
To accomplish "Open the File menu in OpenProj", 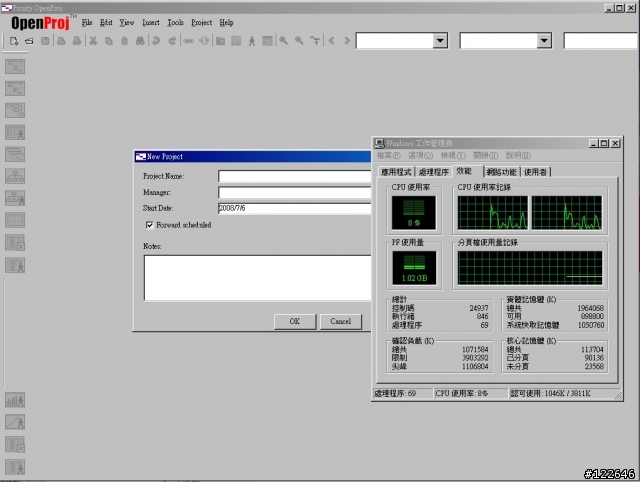I will [87, 23].
